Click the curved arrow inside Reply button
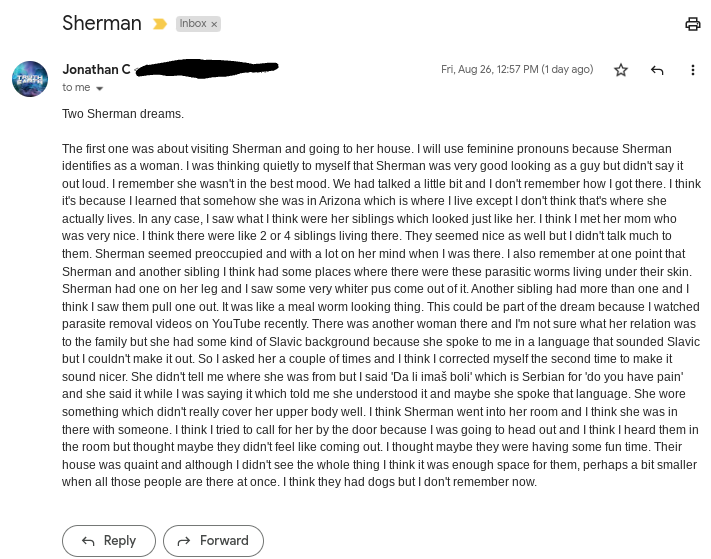711x559 pixels. click(x=88, y=541)
